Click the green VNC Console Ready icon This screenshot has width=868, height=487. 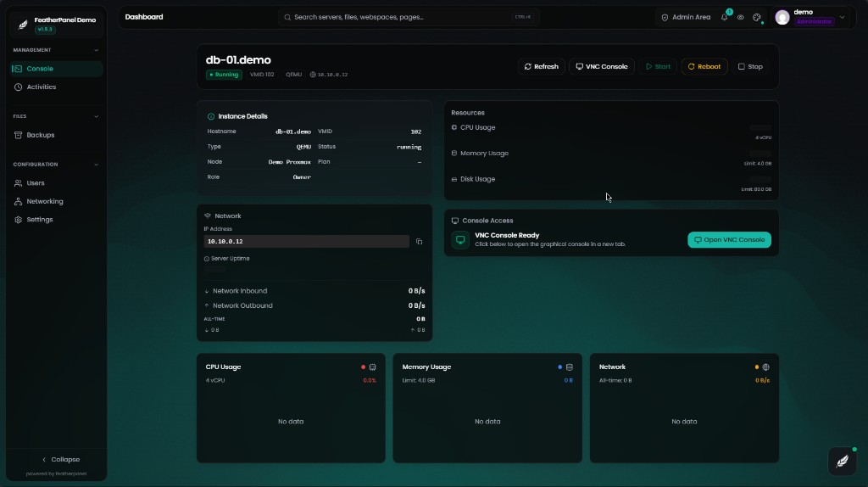coord(460,240)
